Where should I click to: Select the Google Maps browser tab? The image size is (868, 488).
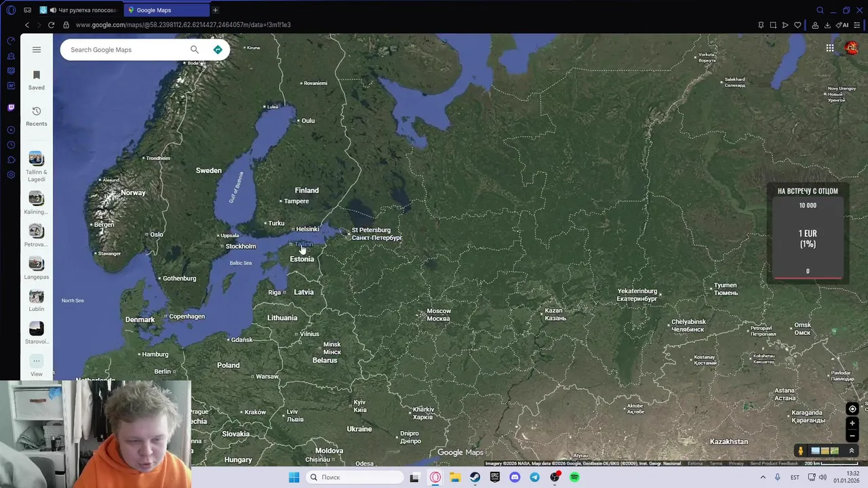coord(167,10)
